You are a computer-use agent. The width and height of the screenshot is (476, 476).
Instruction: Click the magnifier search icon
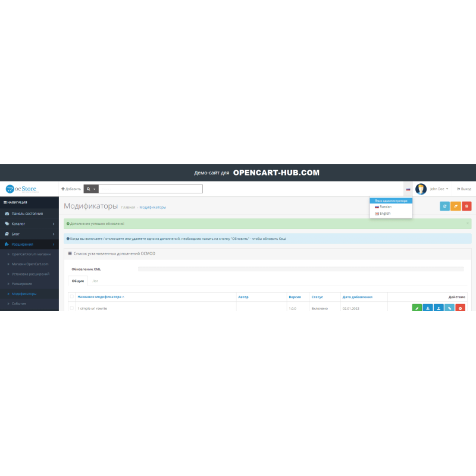[89, 188]
